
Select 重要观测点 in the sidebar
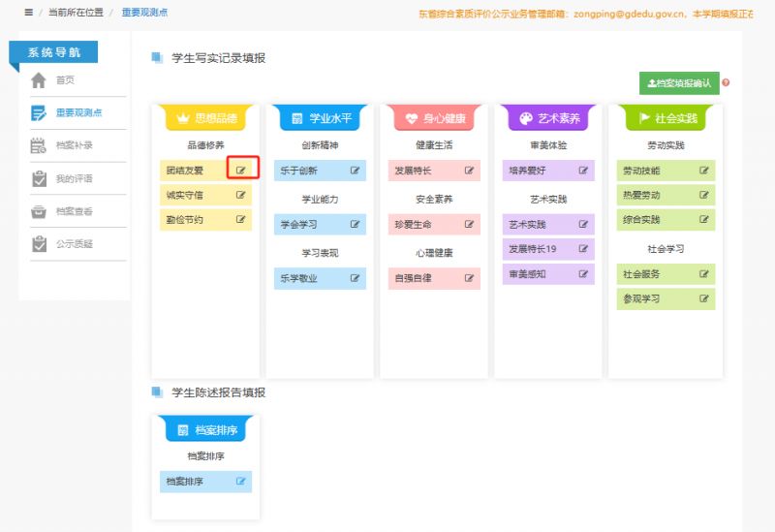pos(78,112)
